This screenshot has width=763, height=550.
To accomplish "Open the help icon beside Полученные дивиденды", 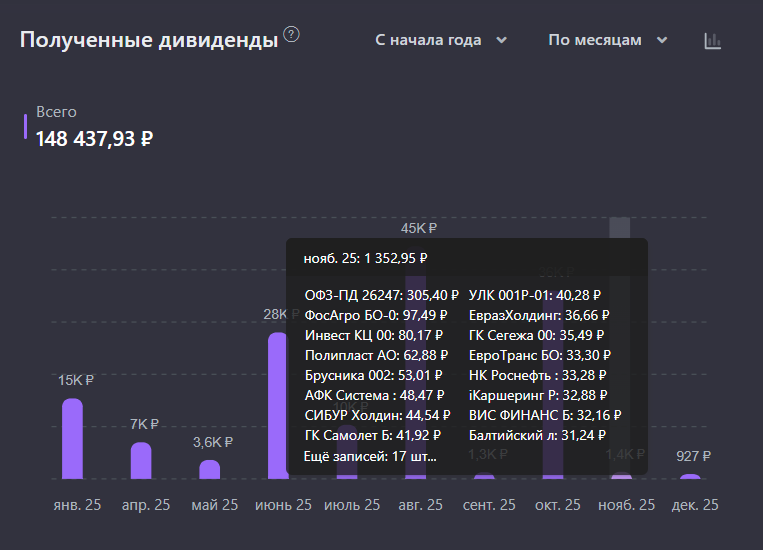I will (x=291, y=35).
